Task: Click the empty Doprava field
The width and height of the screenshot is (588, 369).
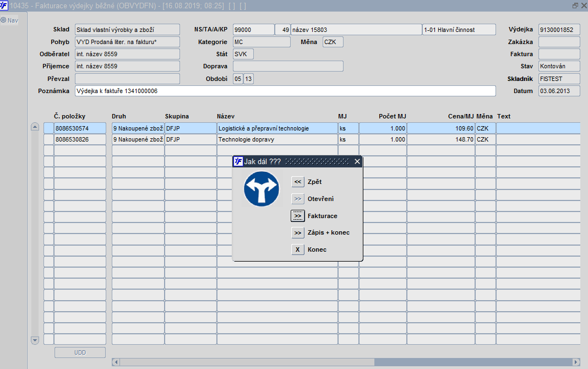Action: 288,66
